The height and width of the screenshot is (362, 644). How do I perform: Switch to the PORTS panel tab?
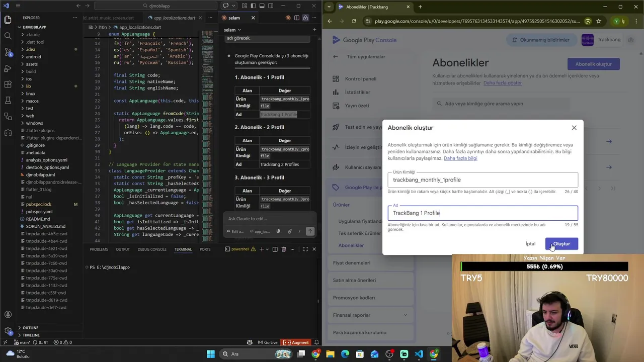point(205,249)
